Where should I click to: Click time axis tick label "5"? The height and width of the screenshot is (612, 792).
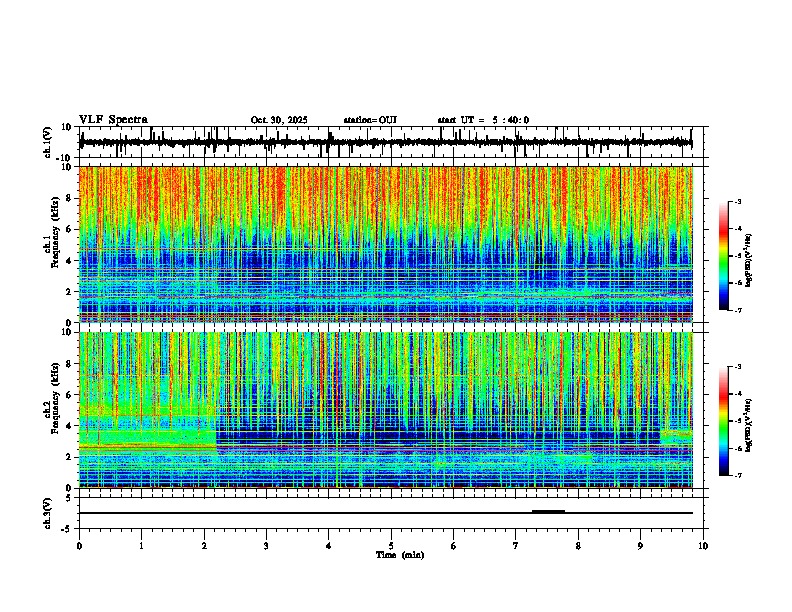click(391, 546)
